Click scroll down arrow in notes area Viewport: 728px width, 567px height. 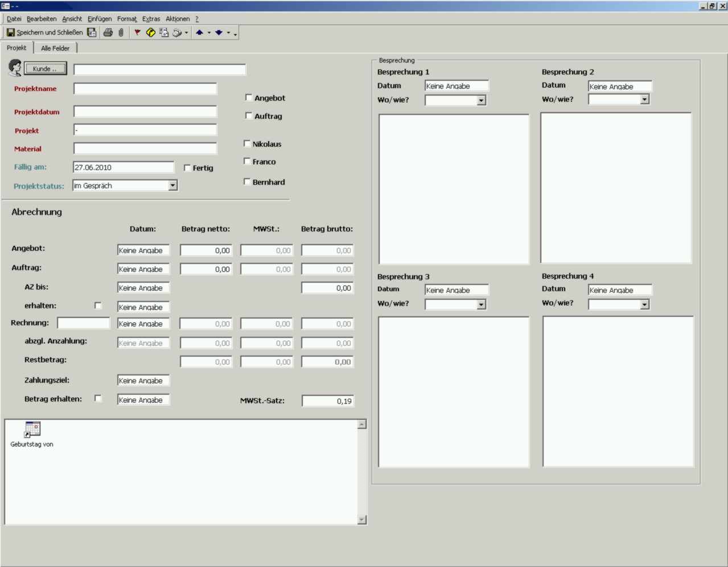tap(362, 520)
